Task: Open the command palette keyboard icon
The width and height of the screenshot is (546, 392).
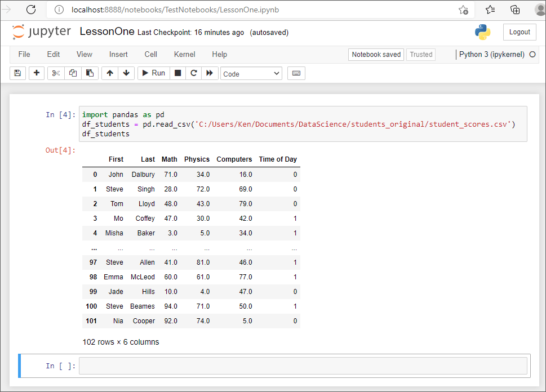Action: coord(296,73)
